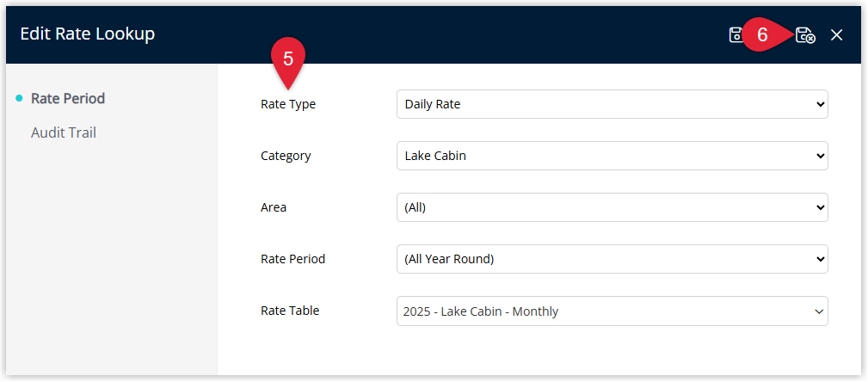Viewport: 868px width, 382px height.
Task: Expand the Area dropdown showing (All)
Action: (x=613, y=207)
